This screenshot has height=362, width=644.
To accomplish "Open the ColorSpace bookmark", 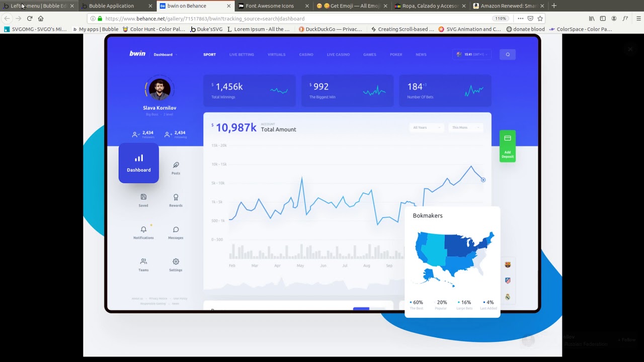I will point(581,29).
